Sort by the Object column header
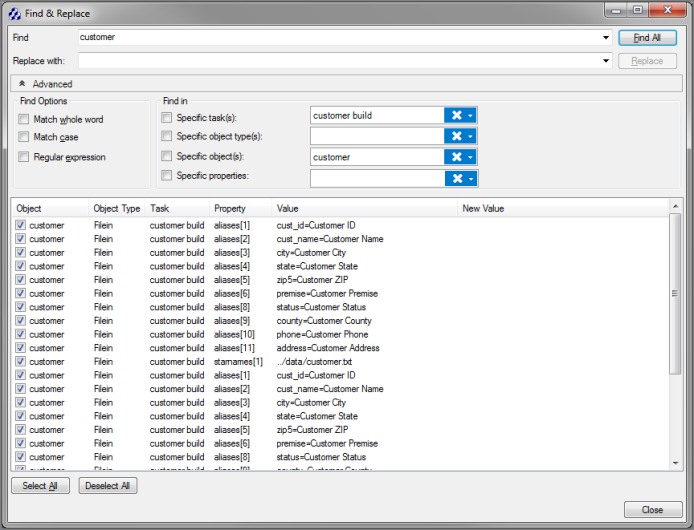The width and height of the screenshot is (694, 530). (x=50, y=209)
